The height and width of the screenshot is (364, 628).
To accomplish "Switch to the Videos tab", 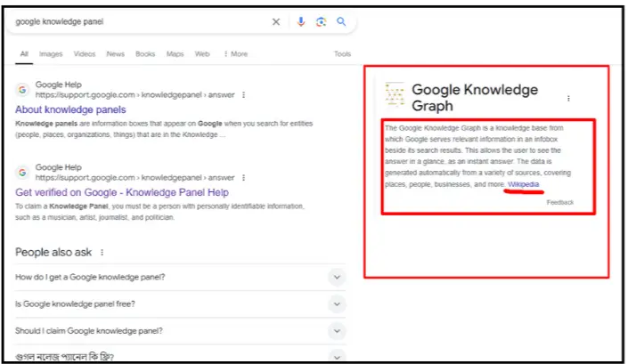I will pos(85,54).
